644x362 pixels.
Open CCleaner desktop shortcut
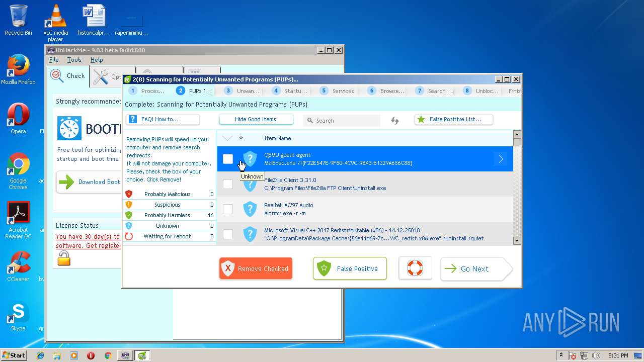click(x=18, y=266)
